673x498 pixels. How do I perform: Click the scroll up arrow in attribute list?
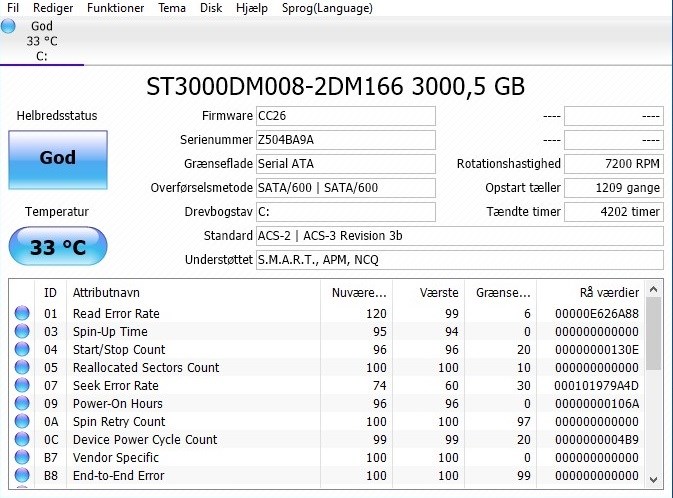tap(654, 289)
